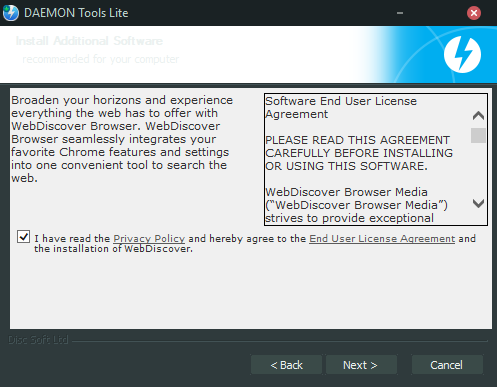Click license agreement scroll up arrow
Image resolution: width=497 pixels, height=387 pixels.
tap(478, 116)
